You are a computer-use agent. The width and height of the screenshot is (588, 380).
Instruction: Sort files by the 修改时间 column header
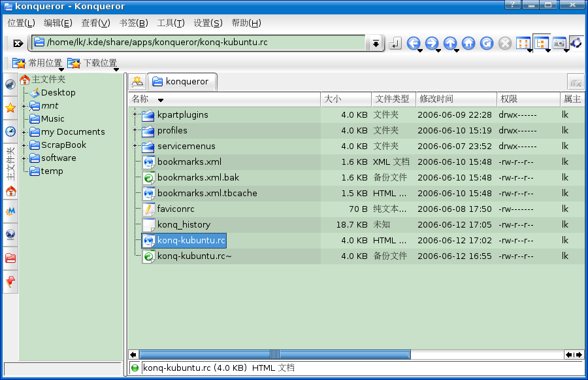pyautogui.click(x=457, y=99)
